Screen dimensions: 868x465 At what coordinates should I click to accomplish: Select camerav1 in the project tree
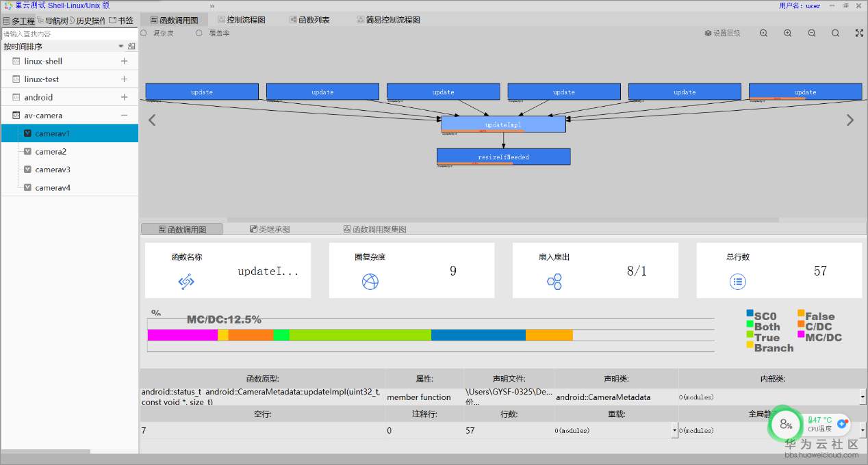tap(69, 133)
